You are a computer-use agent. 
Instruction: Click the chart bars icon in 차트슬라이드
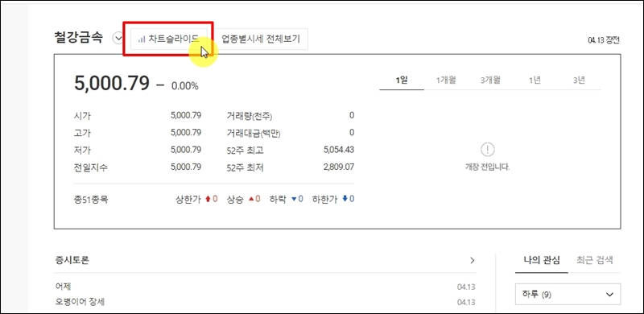[142, 39]
